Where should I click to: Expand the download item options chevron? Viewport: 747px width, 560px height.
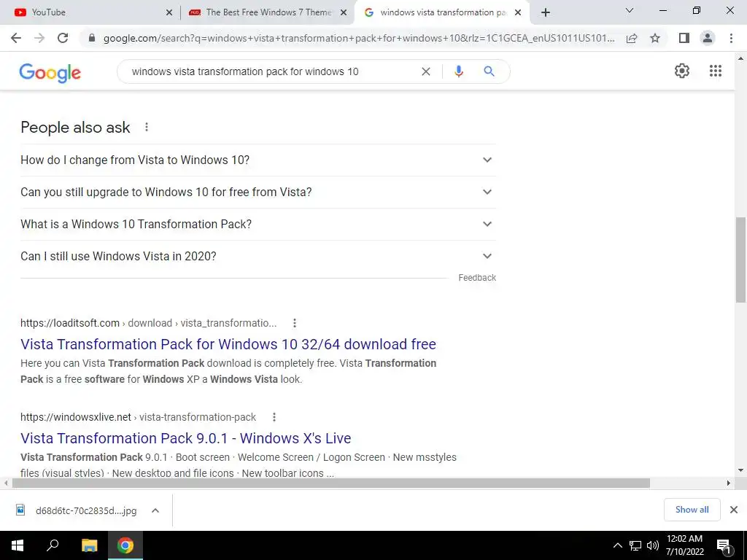coord(155,510)
